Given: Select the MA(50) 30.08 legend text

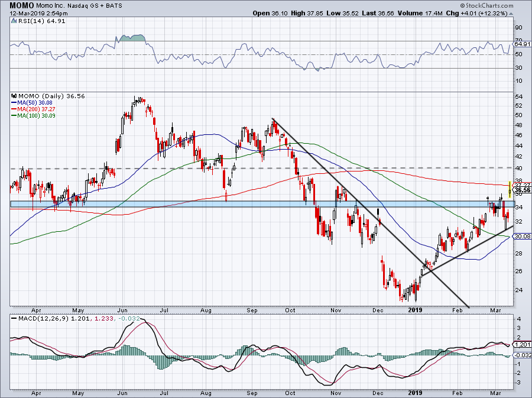Looking at the screenshot, I should click(x=35, y=102).
